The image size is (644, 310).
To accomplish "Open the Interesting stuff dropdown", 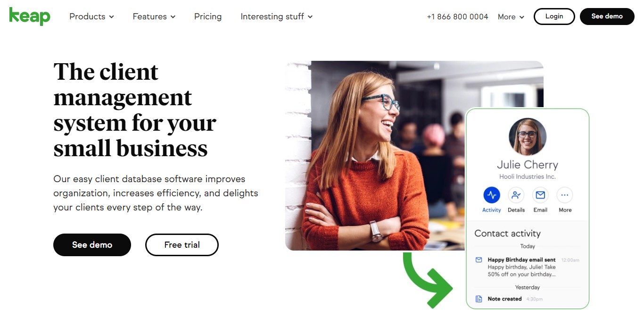I will point(277,17).
